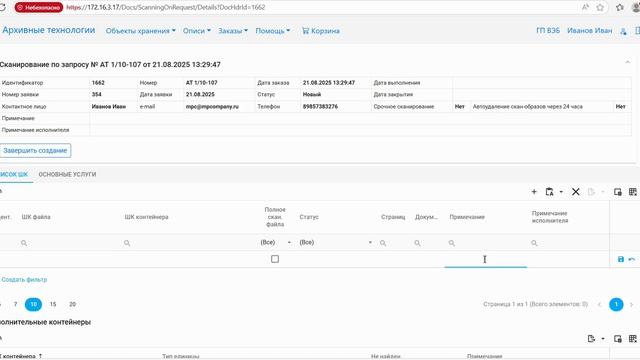Click the browser favorites star icon

[x=600, y=7]
